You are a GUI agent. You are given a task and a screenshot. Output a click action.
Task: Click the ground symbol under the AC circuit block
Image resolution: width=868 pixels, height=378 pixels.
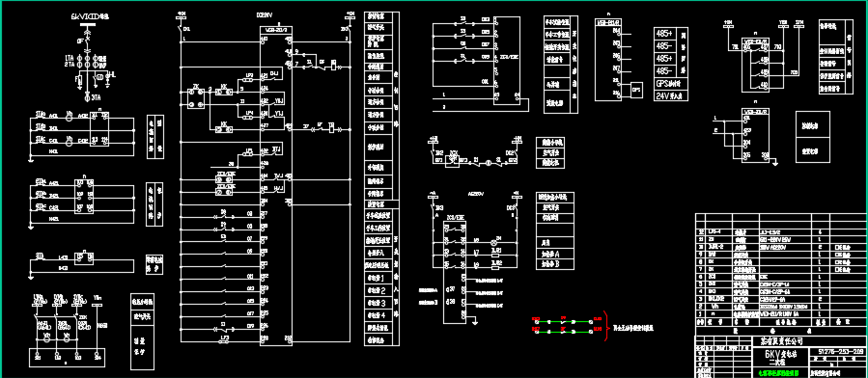click(474, 322)
